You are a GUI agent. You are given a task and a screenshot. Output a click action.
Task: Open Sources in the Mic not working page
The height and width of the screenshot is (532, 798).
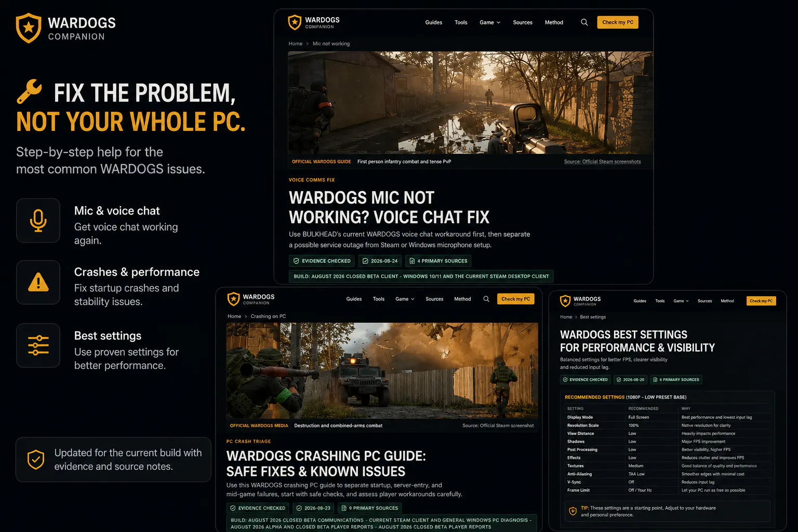pos(523,22)
